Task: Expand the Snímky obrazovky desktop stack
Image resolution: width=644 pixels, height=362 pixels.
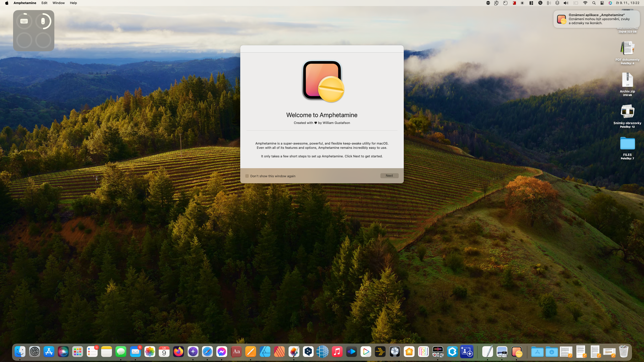Action: coord(627,111)
